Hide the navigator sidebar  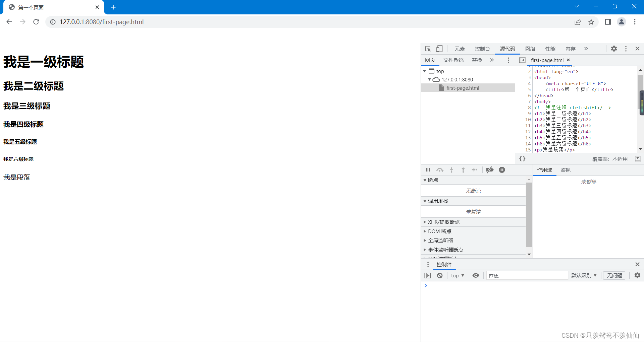pos(522,60)
